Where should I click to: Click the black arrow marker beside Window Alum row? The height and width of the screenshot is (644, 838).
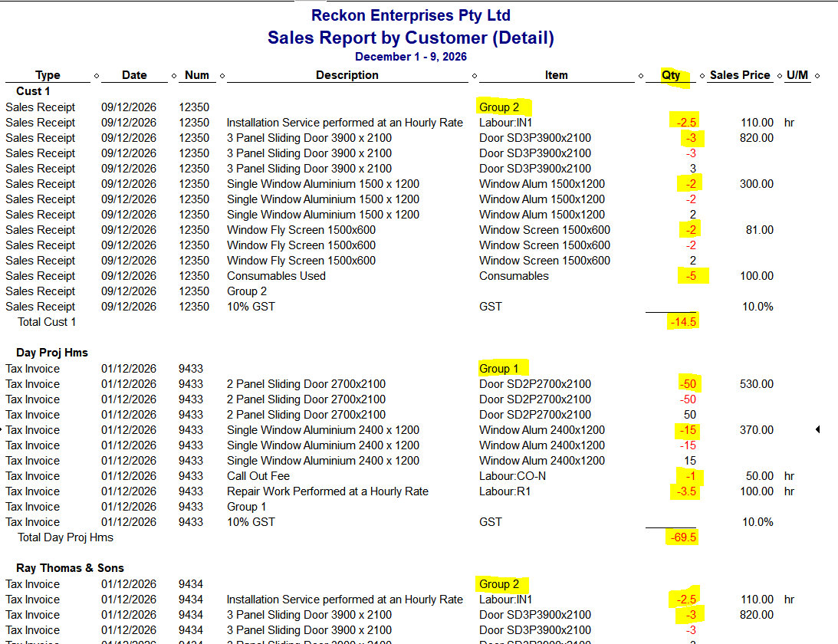(x=818, y=429)
